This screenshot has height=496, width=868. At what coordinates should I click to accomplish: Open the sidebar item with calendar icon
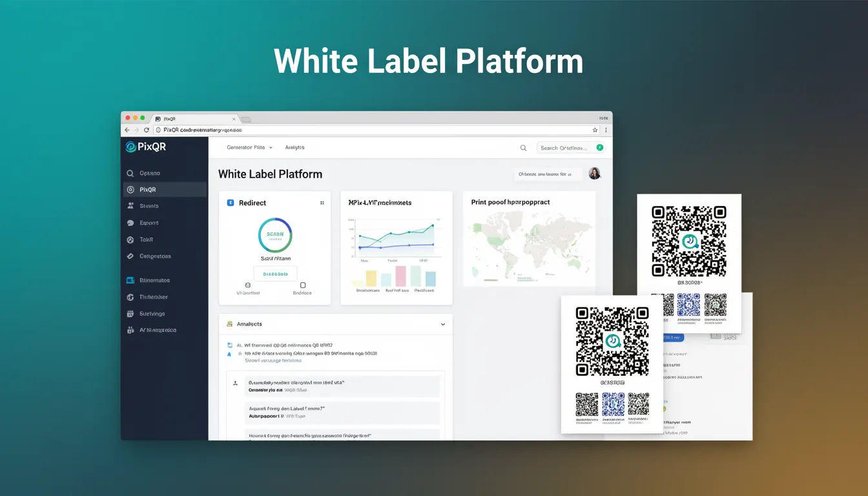(x=165, y=314)
